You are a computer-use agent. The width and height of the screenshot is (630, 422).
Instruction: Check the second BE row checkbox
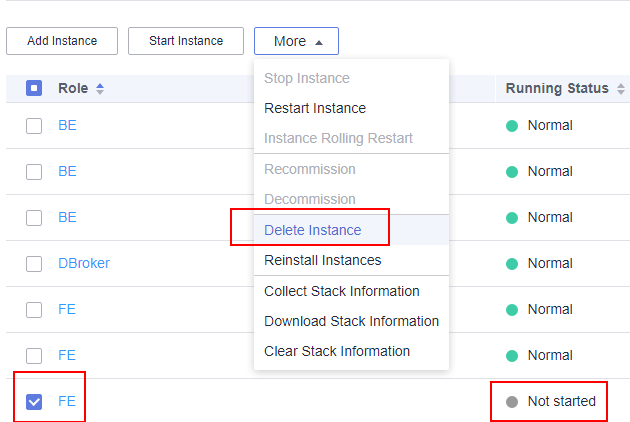(34, 172)
